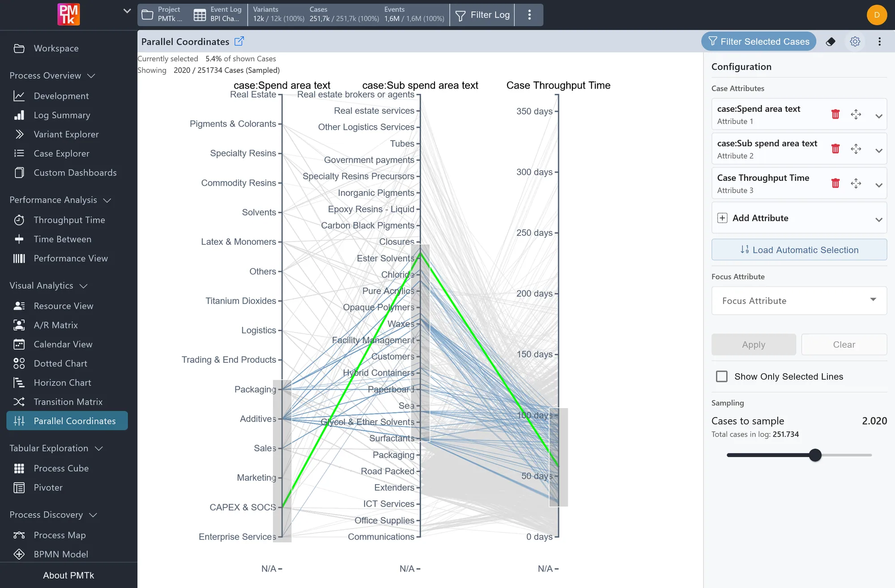
Task: Delete case:Spend area text attribute
Action: click(x=835, y=114)
